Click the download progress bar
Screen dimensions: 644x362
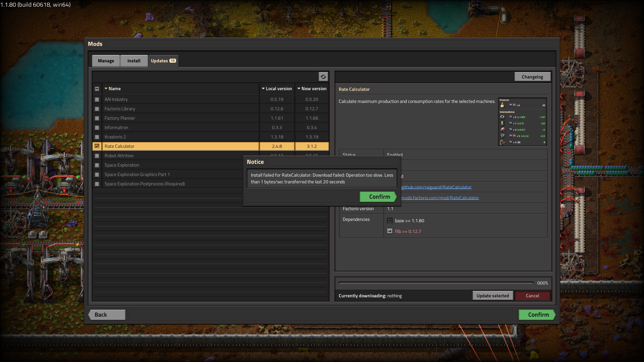pos(436,283)
